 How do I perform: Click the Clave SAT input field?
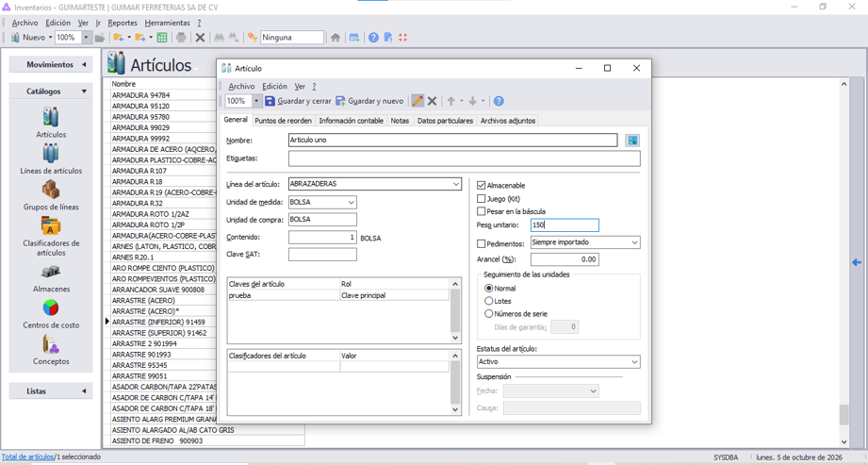point(322,255)
